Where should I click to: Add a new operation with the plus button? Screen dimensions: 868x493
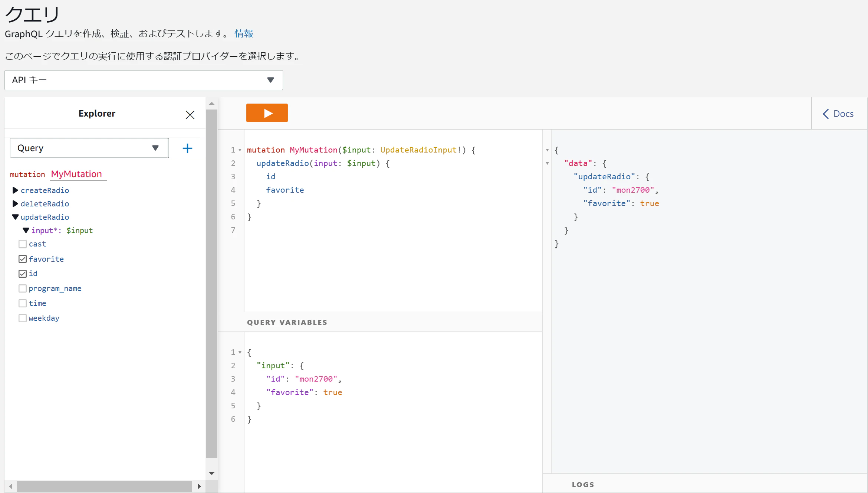187,148
